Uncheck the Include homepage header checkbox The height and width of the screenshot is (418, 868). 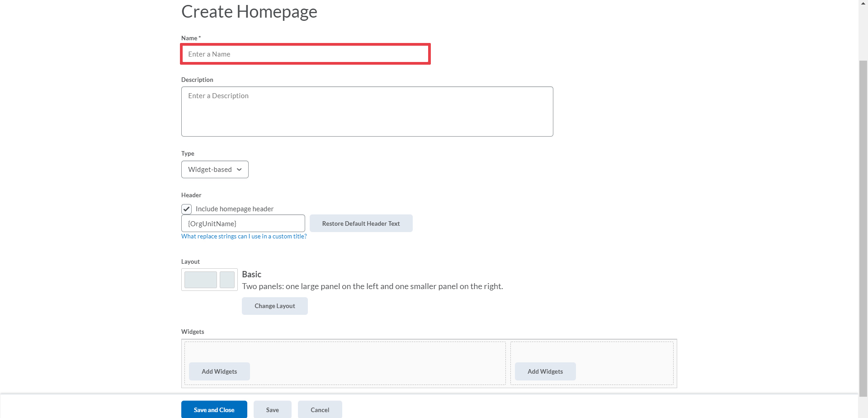pos(187,209)
